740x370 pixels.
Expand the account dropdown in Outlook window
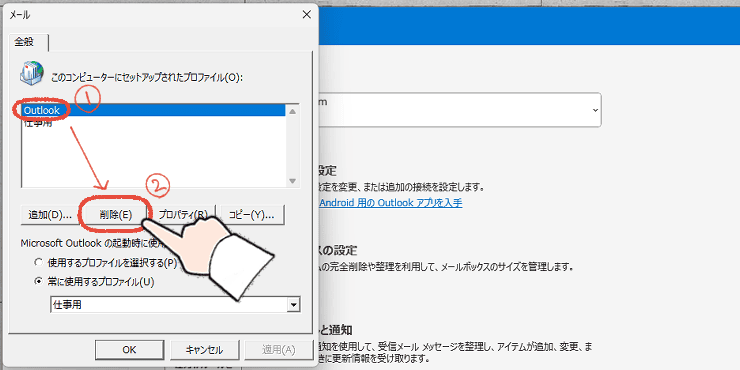595,109
